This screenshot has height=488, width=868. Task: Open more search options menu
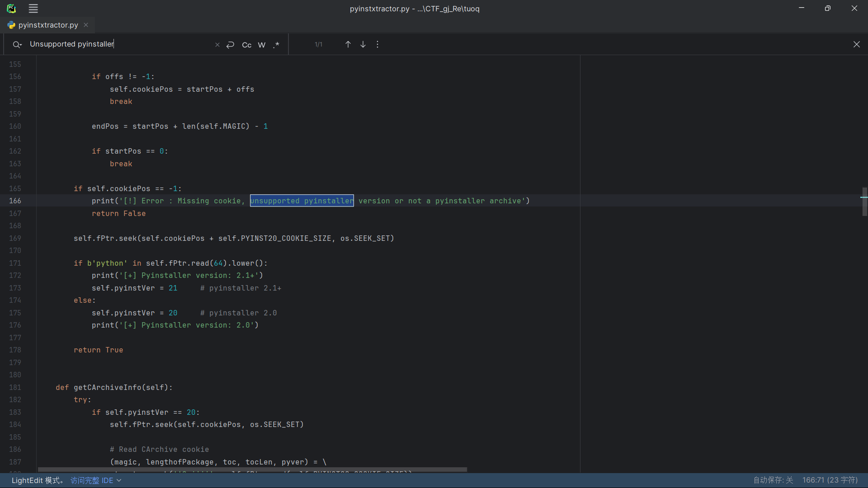377,44
